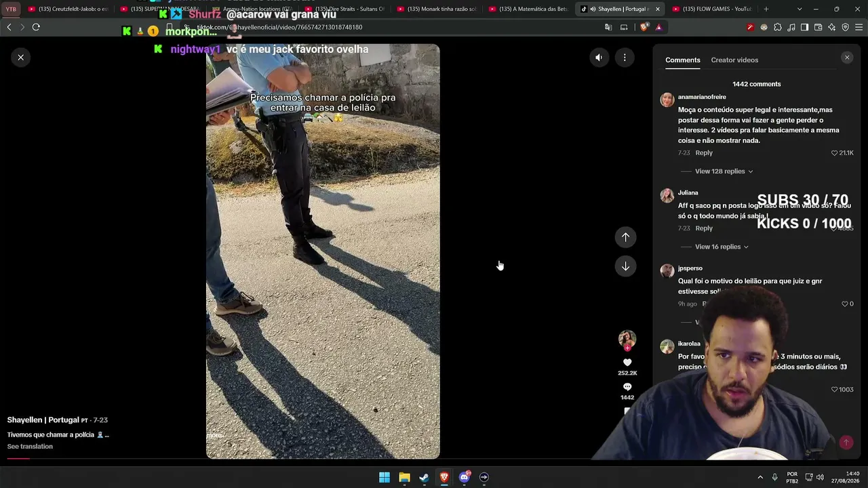Like ikarolaa's comment
This screenshot has width=868, height=488.
(x=835, y=390)
